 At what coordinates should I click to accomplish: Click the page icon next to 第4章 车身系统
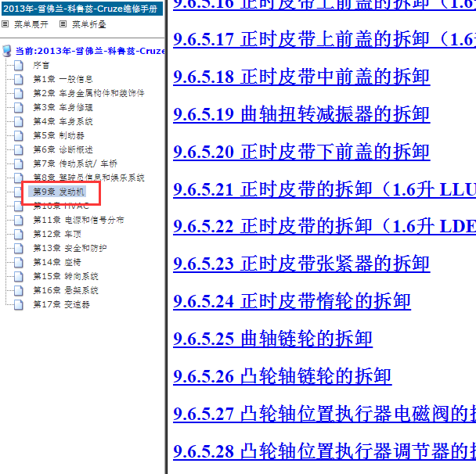click(x=19, y=121)
